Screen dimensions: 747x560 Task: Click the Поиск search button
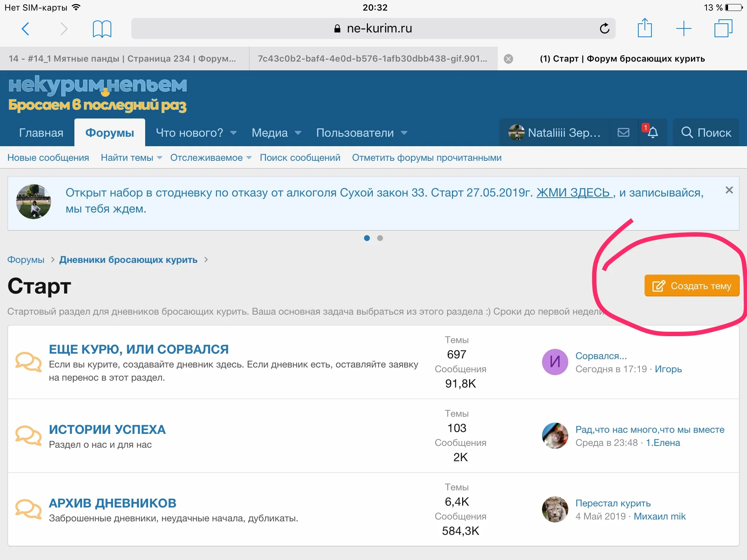point(706,132)
